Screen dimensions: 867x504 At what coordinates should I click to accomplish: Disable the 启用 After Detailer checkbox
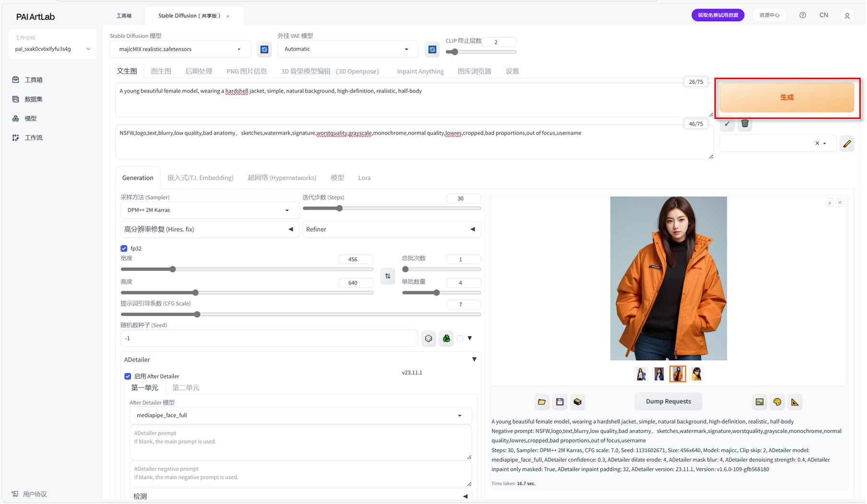(x=128, y=376)
